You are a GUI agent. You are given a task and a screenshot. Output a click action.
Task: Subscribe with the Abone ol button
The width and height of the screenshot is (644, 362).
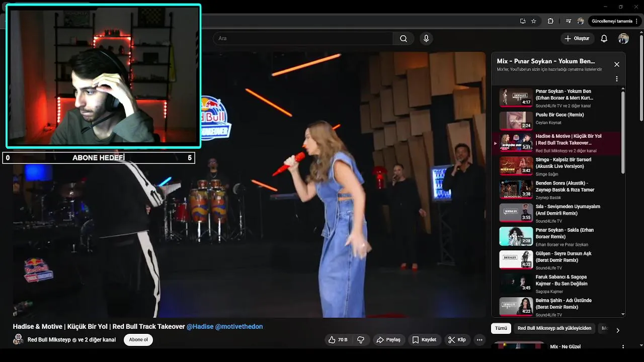click(x=138, y=340)
